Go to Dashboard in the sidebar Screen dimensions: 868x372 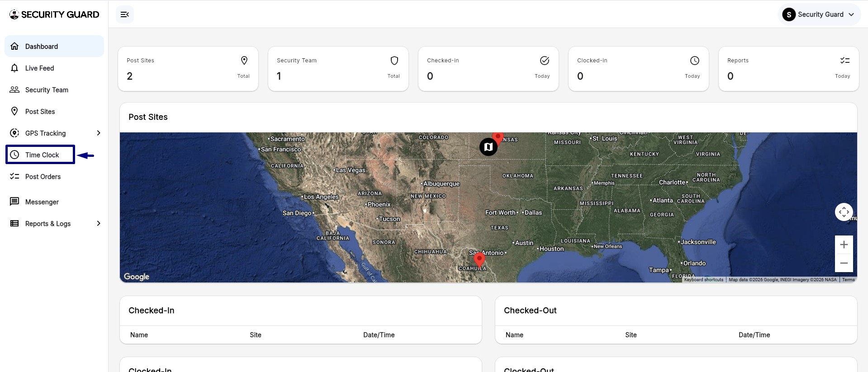[x=54, y=46]
